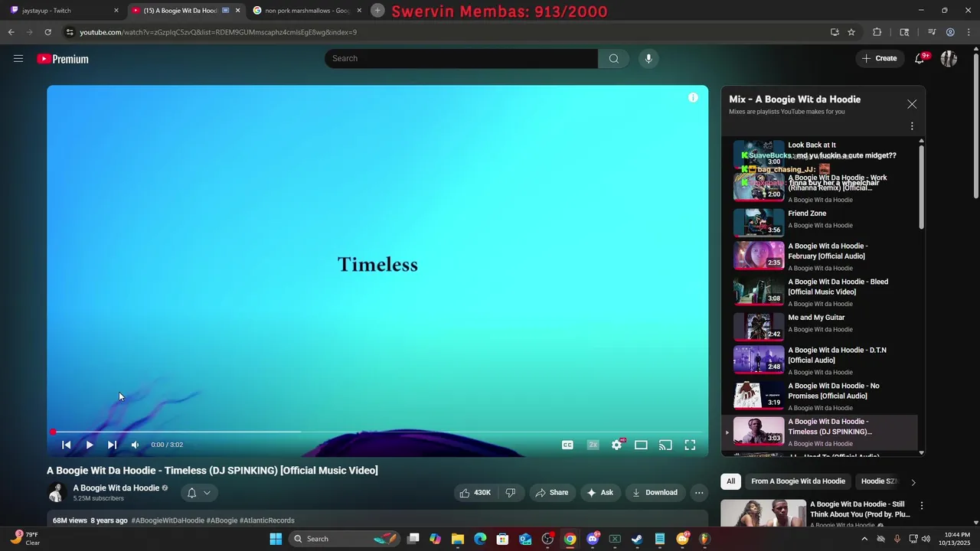Image resolution: width=980 pixels, height=551 pixels.
Task: Click the video progress bar
Action: (377, 432)
